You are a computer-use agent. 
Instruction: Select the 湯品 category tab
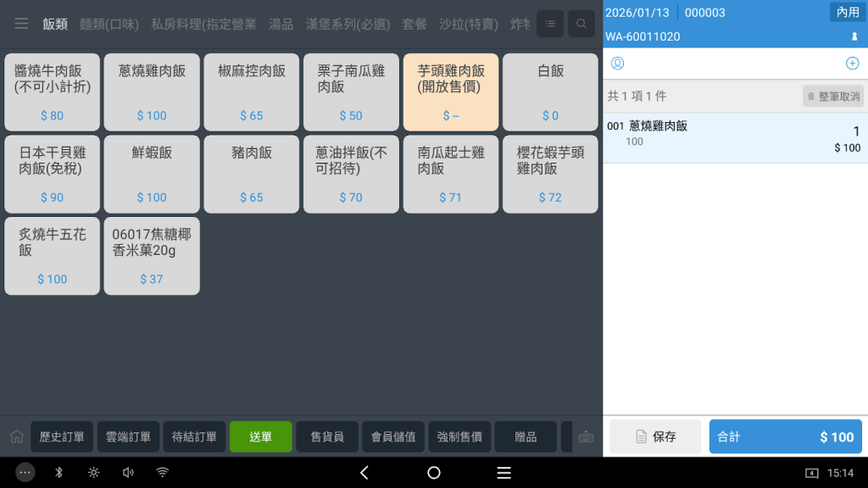click(281, 24)
